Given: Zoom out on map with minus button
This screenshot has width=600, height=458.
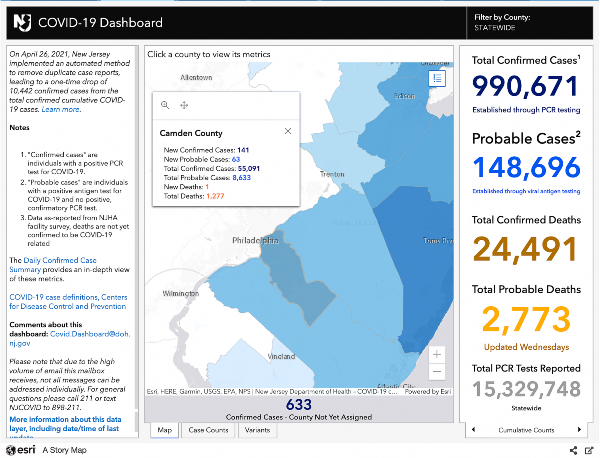Looking at the screenshot, I should pyautogui.click(x=437, y=372).
